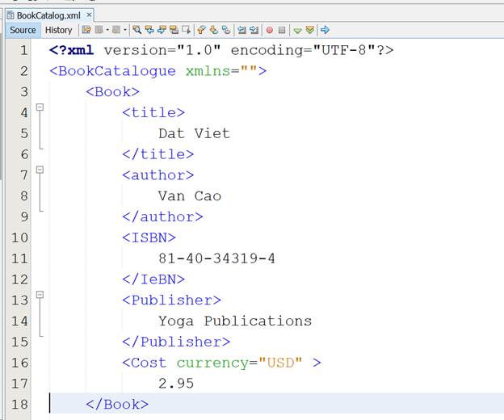This screenshot has width=504, height=420.
Task: Click the text 'Van Cao'
Action: (x=190, y=196)
